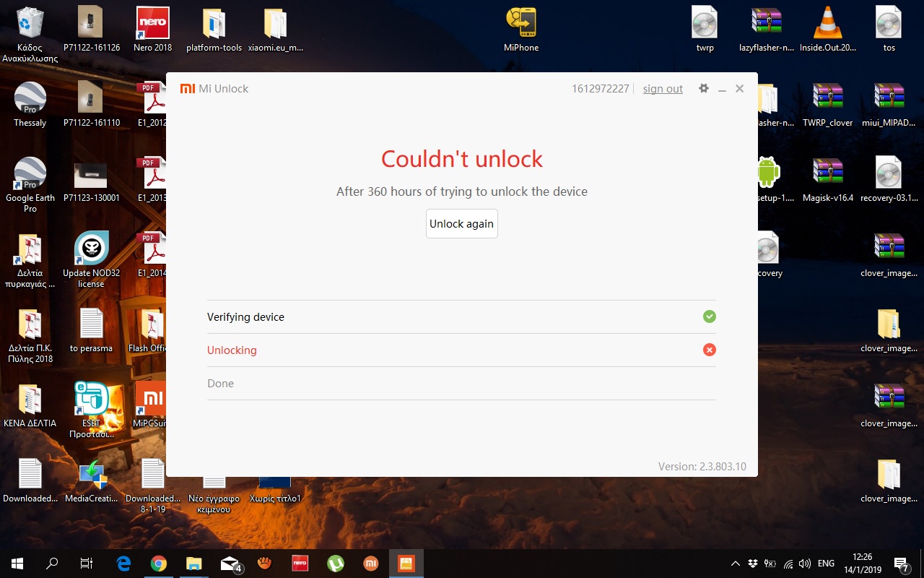The height and width of the screenshot is (578, 924).
Task: Click the red 'Unlocking' step label
Action: pos(232,350)
